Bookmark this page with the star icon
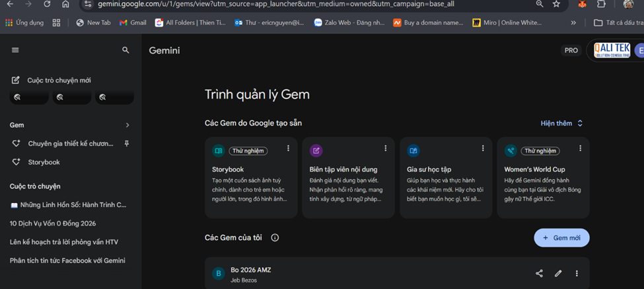 [x=556, y=4]
